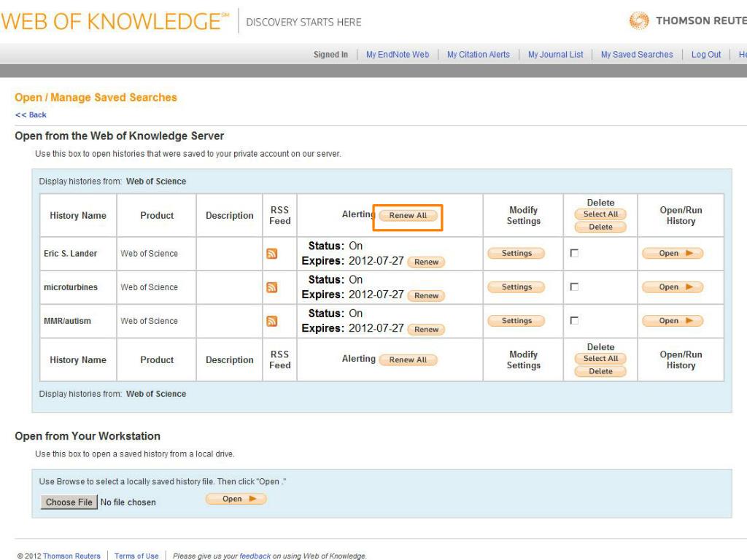Open Settings for Eric S. Lander
This screenshot has width=747, height=560.
(516, 253)
